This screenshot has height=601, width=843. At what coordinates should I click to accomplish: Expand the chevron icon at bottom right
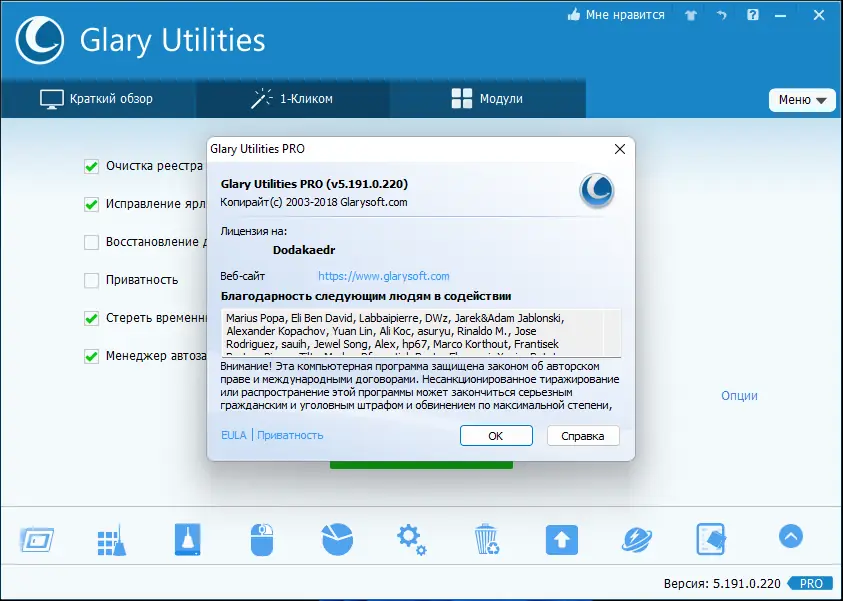790,536
